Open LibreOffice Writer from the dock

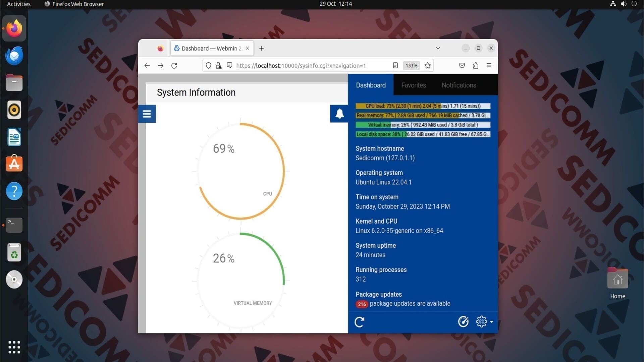[14, 137]
